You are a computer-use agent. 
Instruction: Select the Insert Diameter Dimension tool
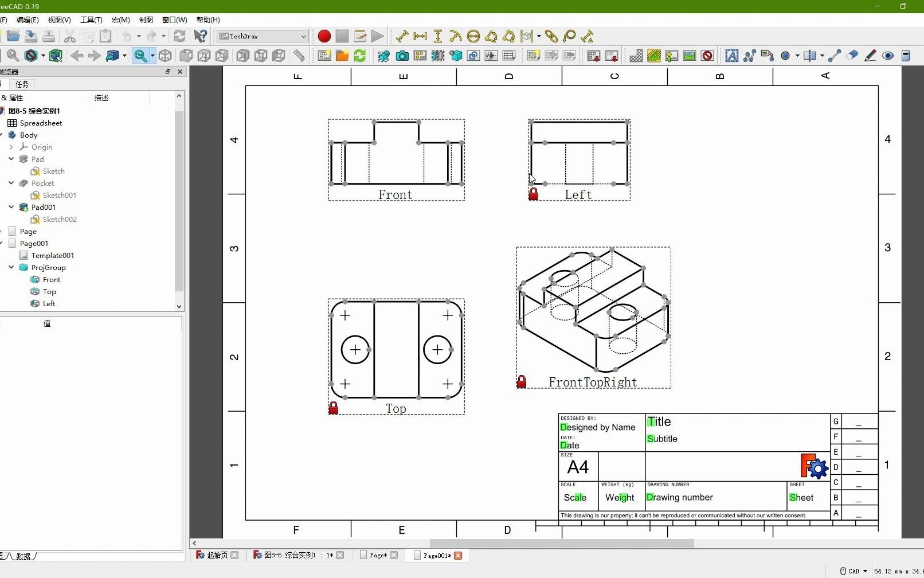(x=473, y=36)
